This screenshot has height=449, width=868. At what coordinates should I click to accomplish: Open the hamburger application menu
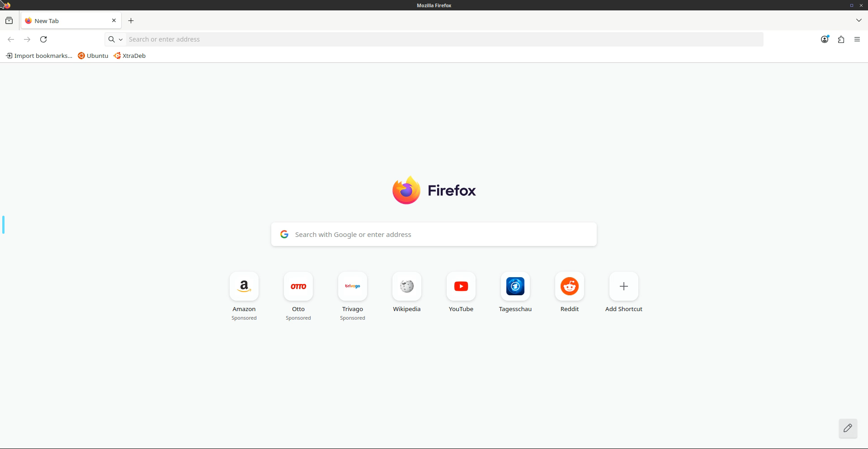point(857,39)
